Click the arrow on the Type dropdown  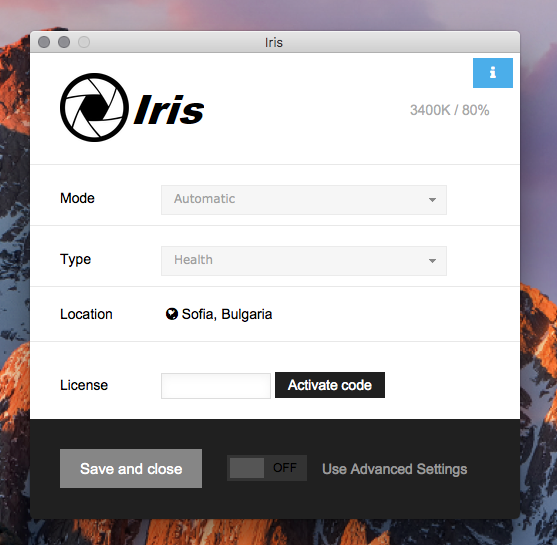(x=432, y=261)
